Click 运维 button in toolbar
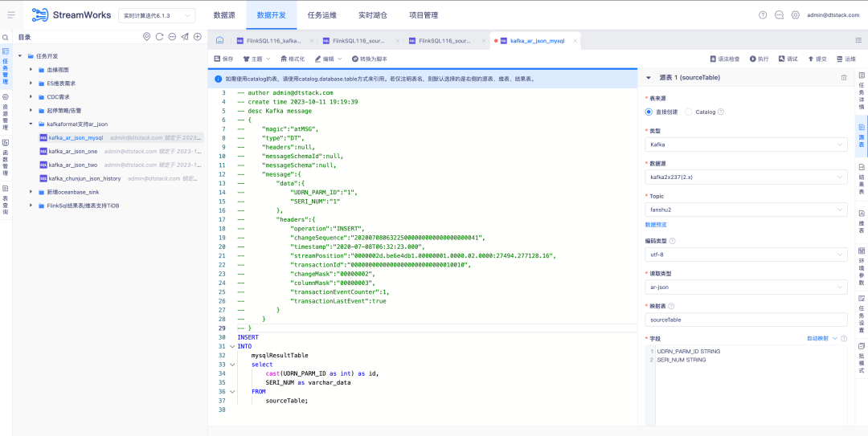Screen dimensions: 868x436 coord(845,59)
